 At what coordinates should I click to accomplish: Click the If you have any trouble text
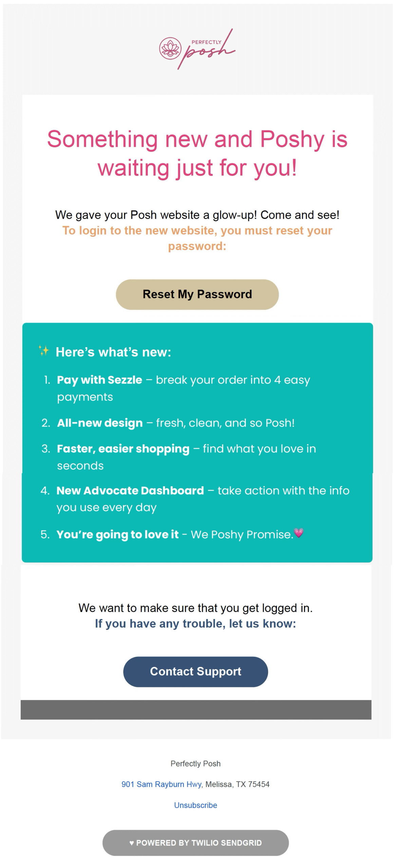195,624
